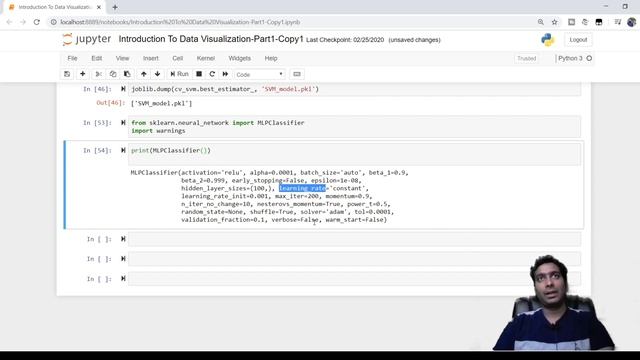Image resolution: width=640 pixels, height=360 pixels.
Task: Paste cells below using the toolbar icon
Action: coord(127,74)
